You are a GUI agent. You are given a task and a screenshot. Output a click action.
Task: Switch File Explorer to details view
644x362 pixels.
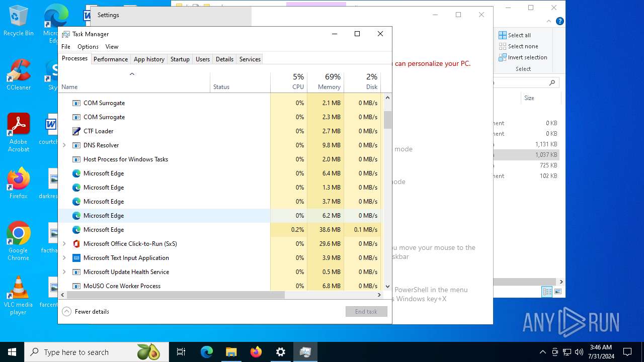546,292
